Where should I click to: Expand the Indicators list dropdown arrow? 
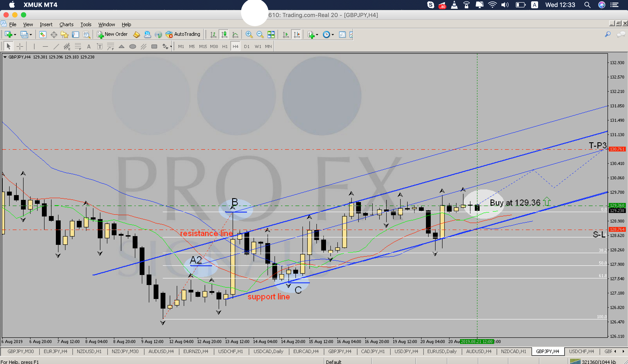pyautogui.click(x=317, y=35)
